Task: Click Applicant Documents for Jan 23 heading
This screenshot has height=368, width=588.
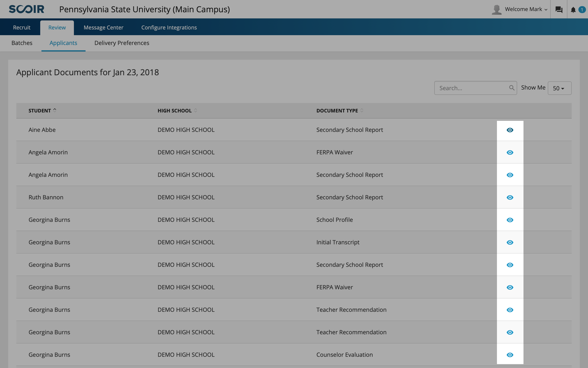Action: (x=87, y=72)
